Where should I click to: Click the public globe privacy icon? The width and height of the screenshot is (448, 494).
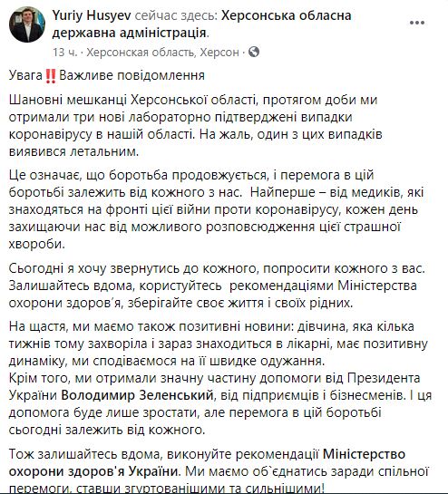pyautogui.click(x=254, y=52)
